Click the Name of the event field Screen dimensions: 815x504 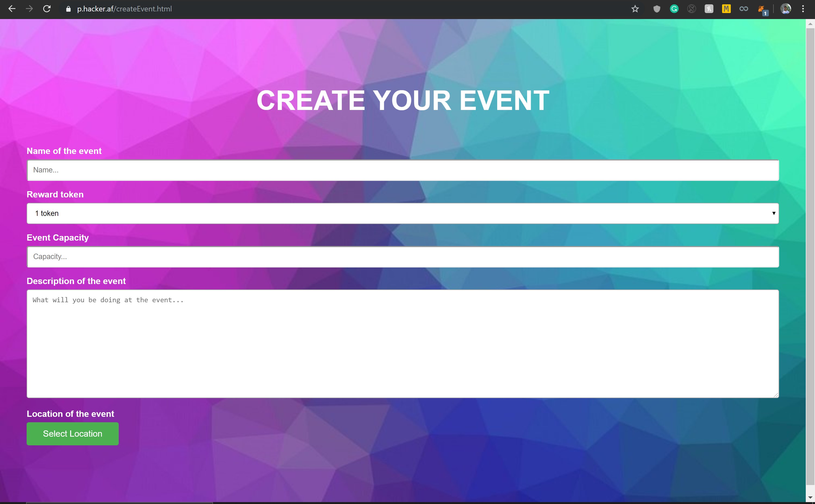[403, 170]
